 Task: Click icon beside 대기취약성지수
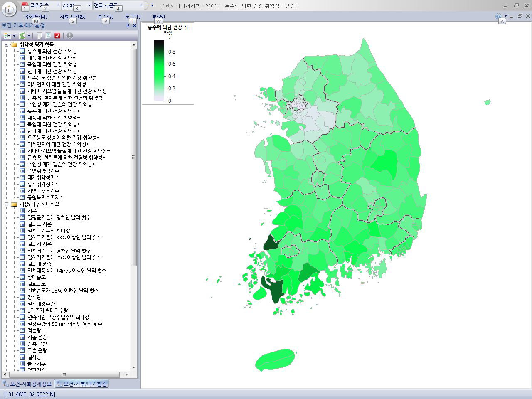22,177
